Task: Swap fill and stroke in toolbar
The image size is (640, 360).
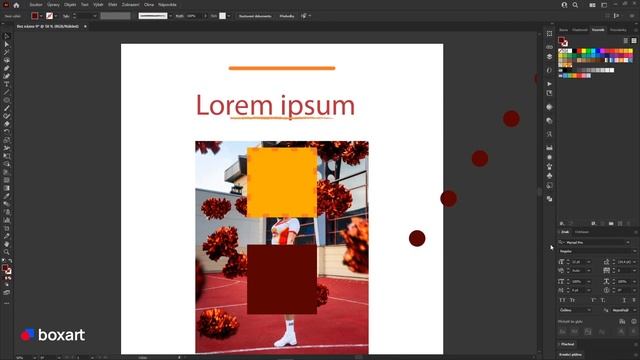Action: (10, 260)
